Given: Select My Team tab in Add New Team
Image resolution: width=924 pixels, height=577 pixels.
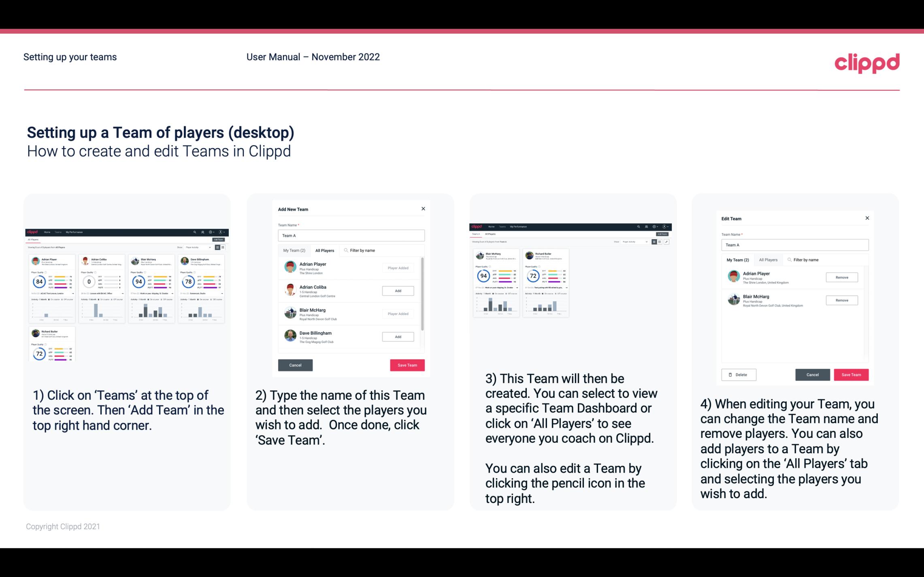Looking at the screenshot, I should pyautogui.click(x=294, y=250).
